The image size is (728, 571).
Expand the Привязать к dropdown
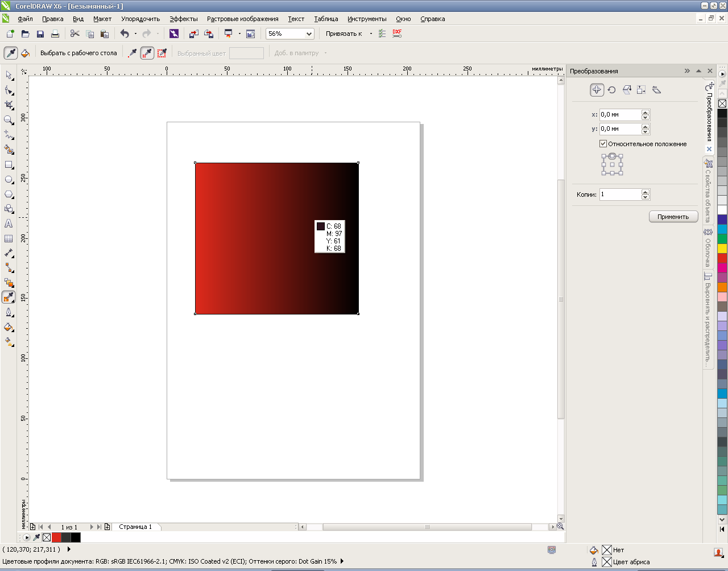(371, 34)
